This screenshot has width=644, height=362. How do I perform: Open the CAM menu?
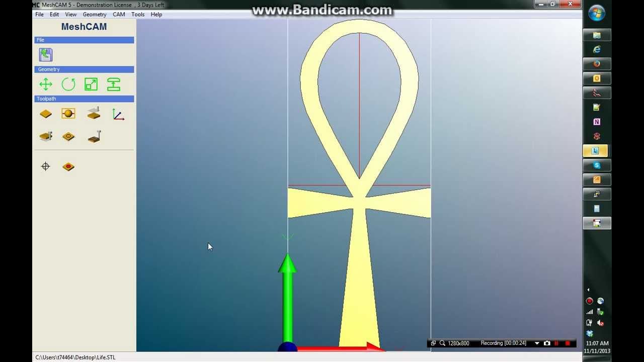coord(119,15)
